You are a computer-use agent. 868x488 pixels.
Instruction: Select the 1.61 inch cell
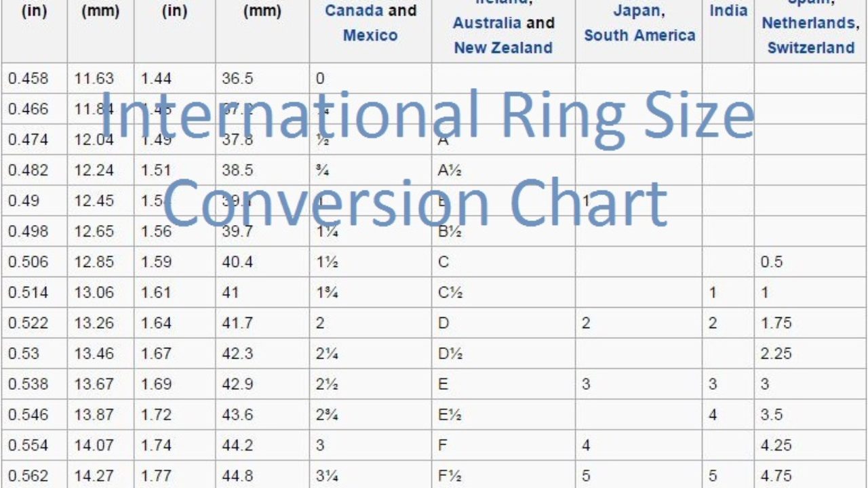click(174, 293)
